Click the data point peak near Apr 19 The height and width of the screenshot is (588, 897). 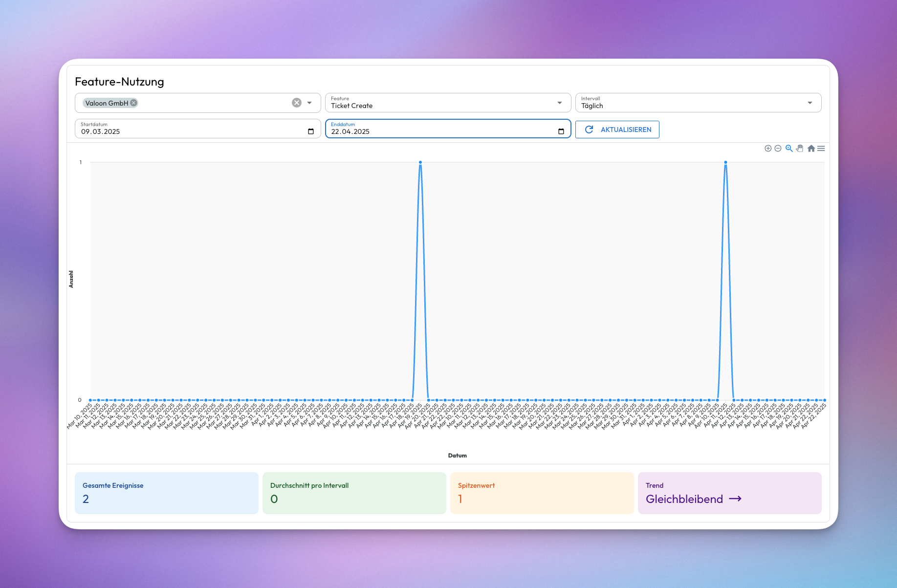[x=420, y=162]
